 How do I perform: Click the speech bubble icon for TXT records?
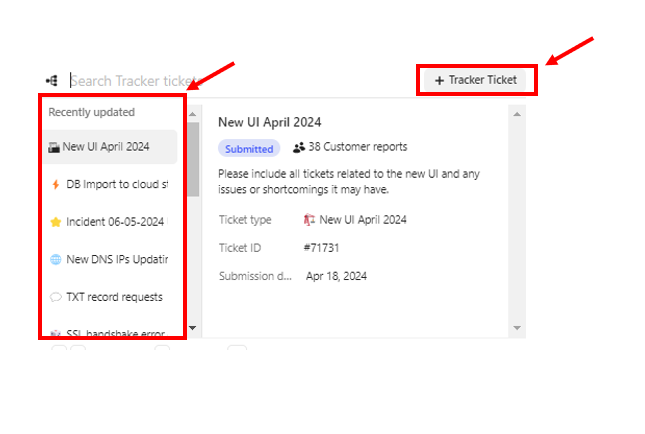point(55,297)
